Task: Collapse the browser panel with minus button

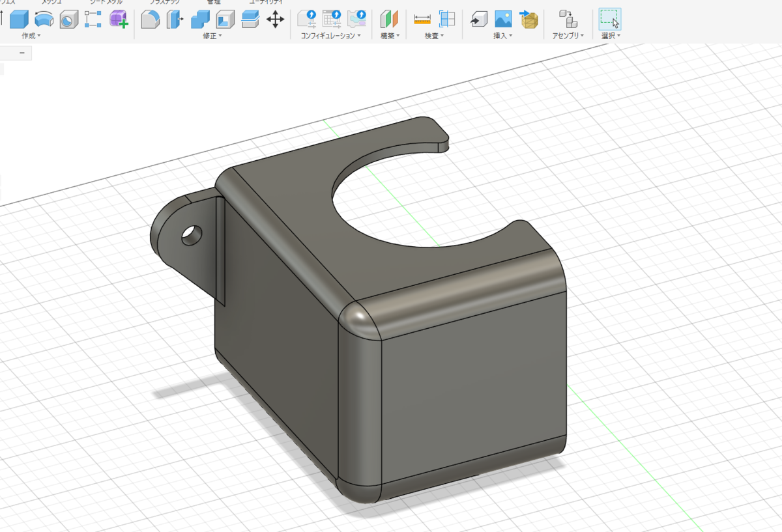Action: click(x=22, y=53)
